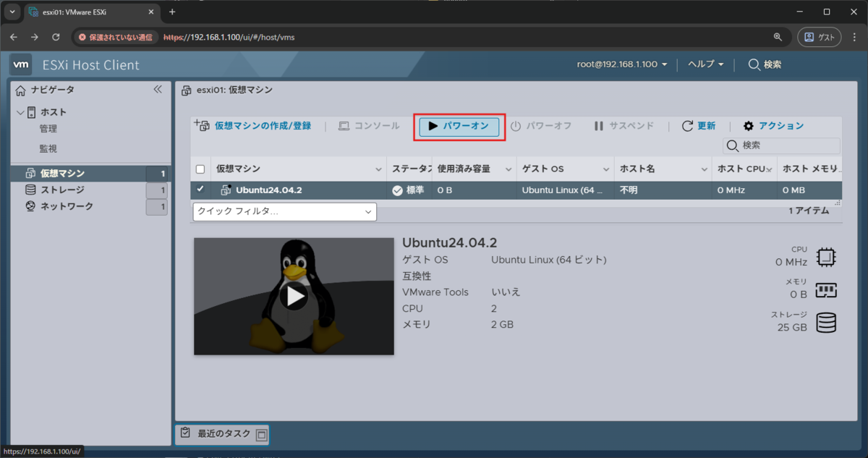Click the Power On (パワーオン) button
Image resolution: width=868 pixels, height=458 pixels.
click(x=459, y=126)
